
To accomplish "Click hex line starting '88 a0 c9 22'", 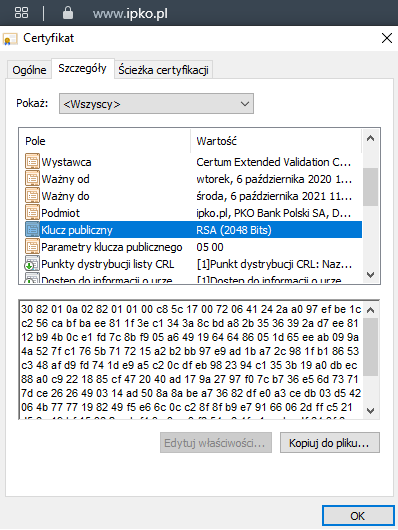I will point(189,379).
